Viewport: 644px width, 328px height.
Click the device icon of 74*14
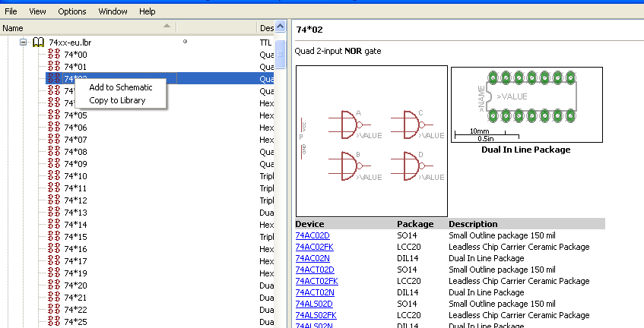(54, 224)
